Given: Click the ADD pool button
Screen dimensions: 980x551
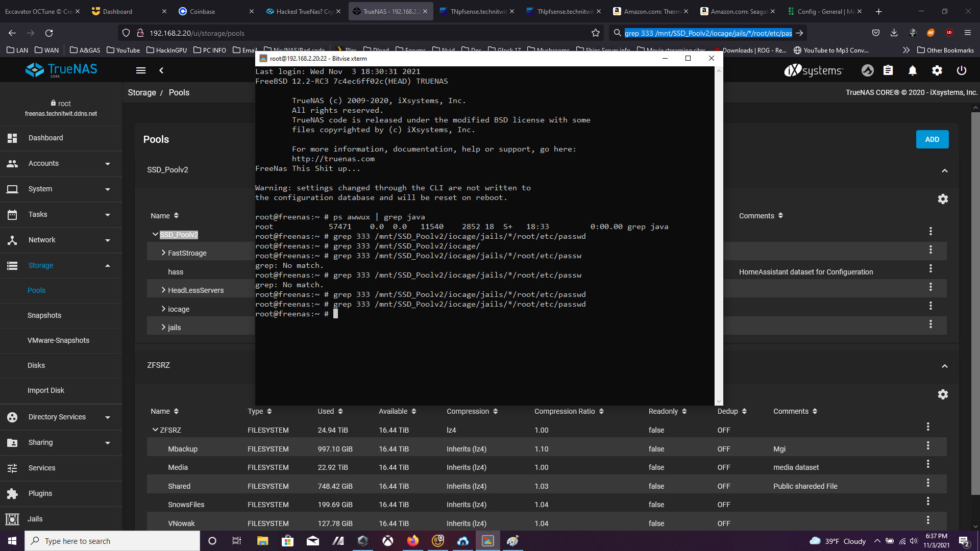Looking at the screenshot, I should 932,139.
